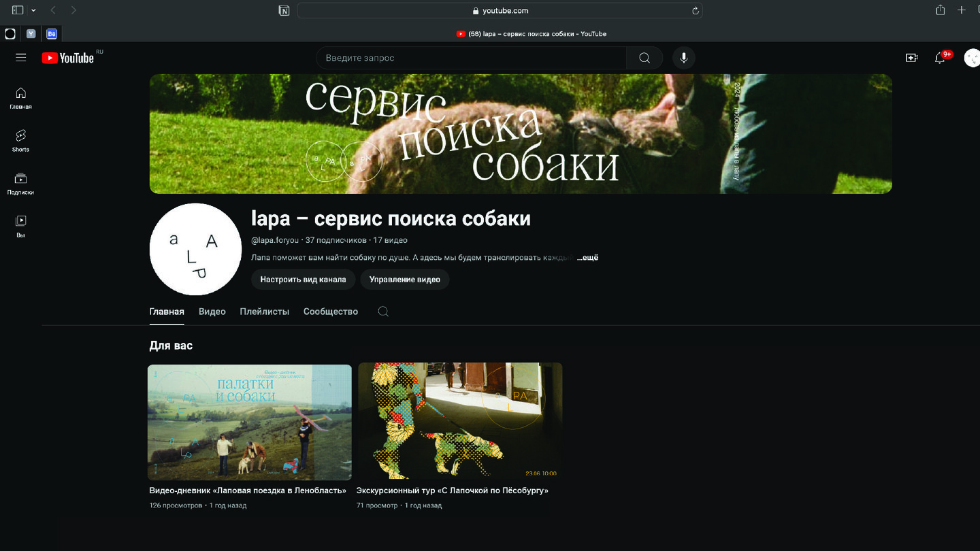Viewport: 980px width, 551px height.
Task: Click the channel name lapa – сервис поиска собаки
Action: pyautogui.click(x=391, y=218)
